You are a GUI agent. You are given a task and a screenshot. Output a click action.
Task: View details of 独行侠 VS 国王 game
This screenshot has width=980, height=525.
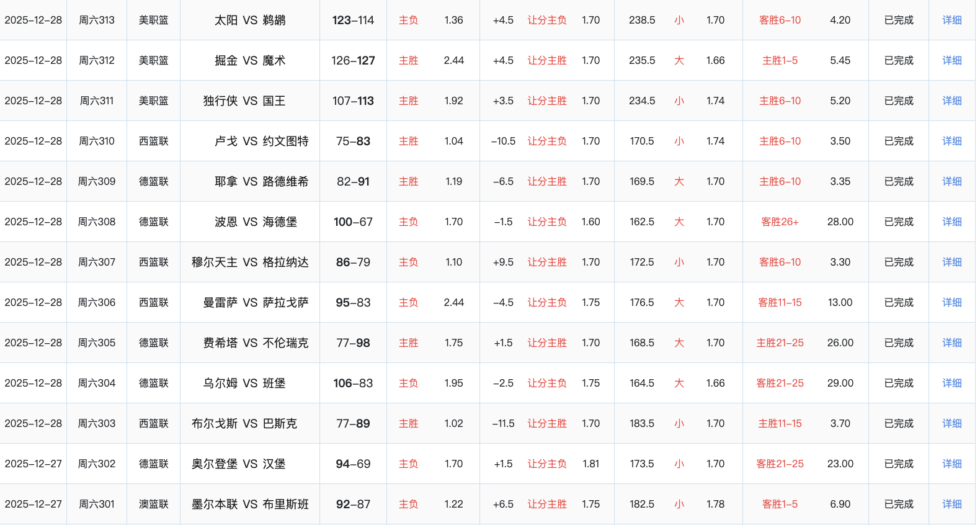pos(951,101)
